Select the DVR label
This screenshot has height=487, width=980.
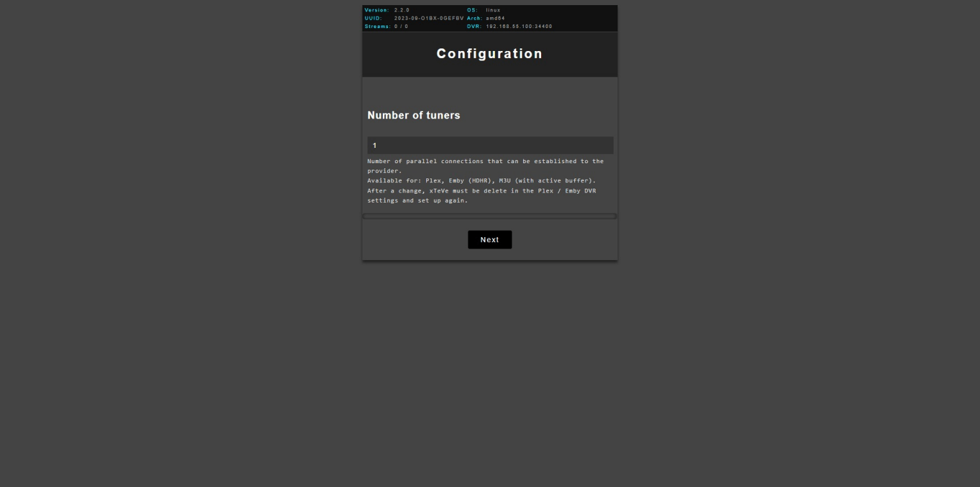pos(474,27)
